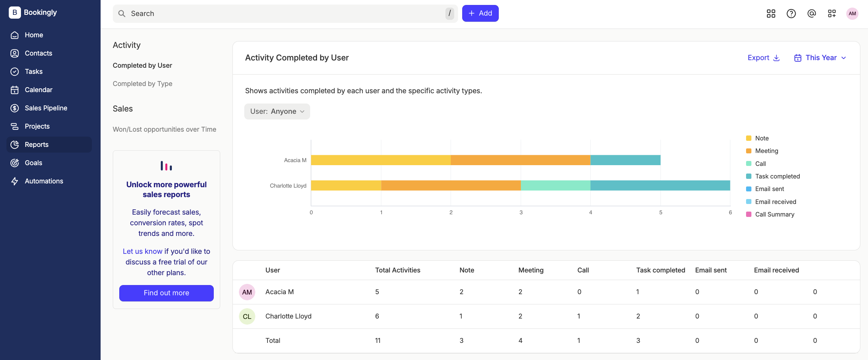This screenshot has height=360, width=868.
Task: Click the Add button
Action: 480,13
